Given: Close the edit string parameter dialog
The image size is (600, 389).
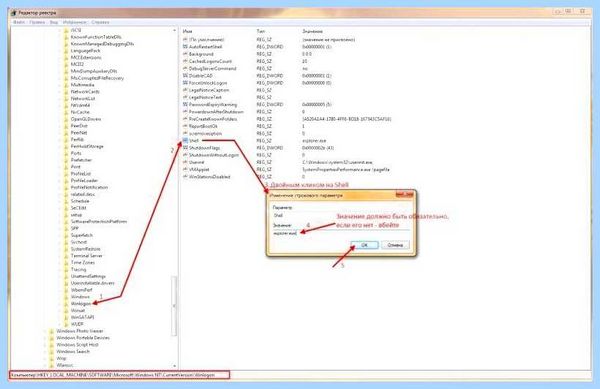Looking at the screenshot, I should coord(404,194).
